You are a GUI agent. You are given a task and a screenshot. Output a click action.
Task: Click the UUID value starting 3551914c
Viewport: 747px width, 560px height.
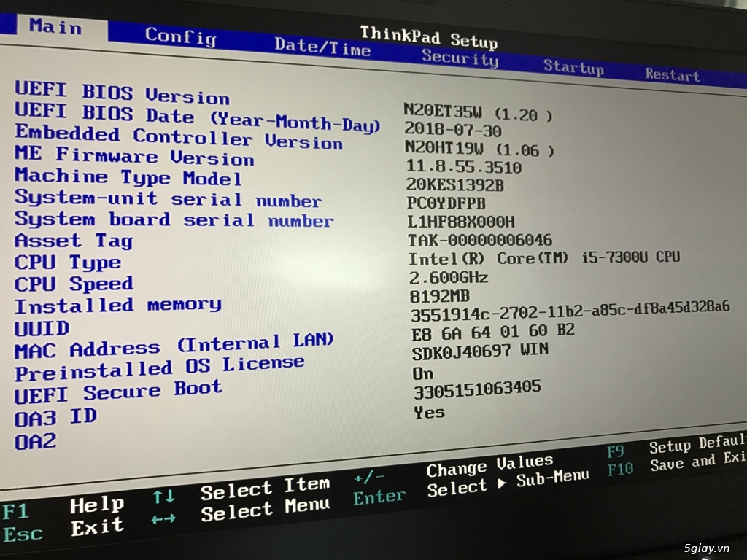570,311
